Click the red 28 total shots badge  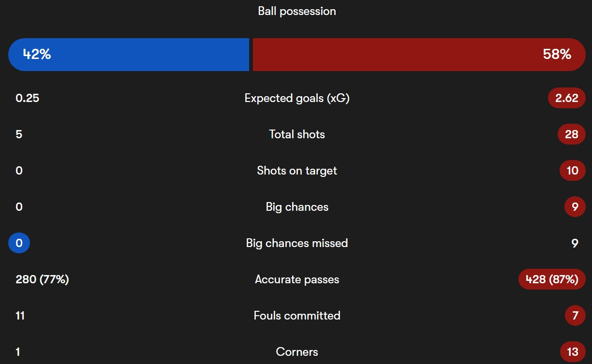click(x=571, y=134)
